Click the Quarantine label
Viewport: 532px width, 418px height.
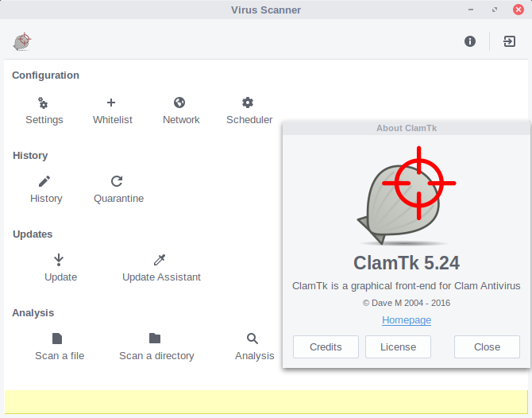119,199
